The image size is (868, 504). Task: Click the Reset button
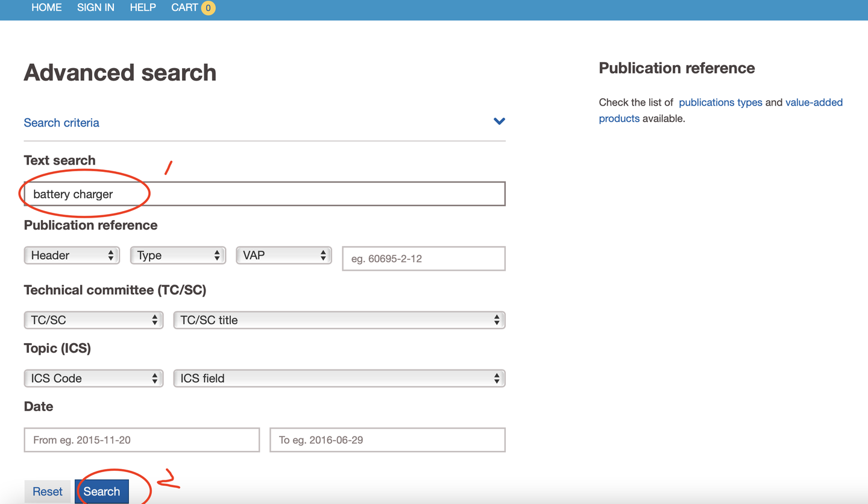(x=48, y=491)
